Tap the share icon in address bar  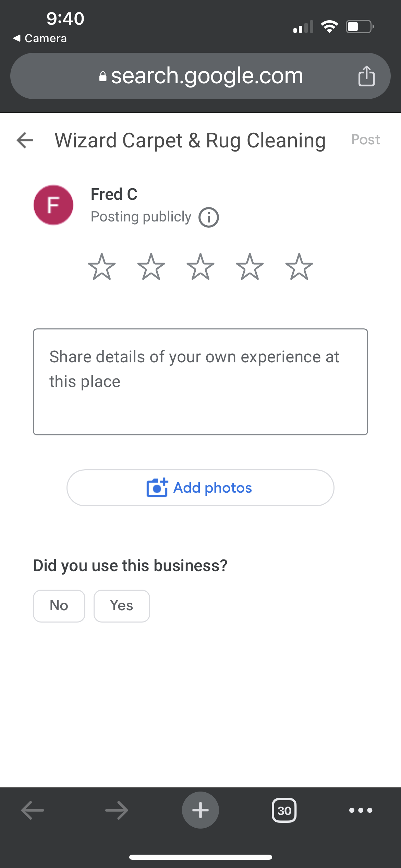pyautogui.click(x=366, y=76)
